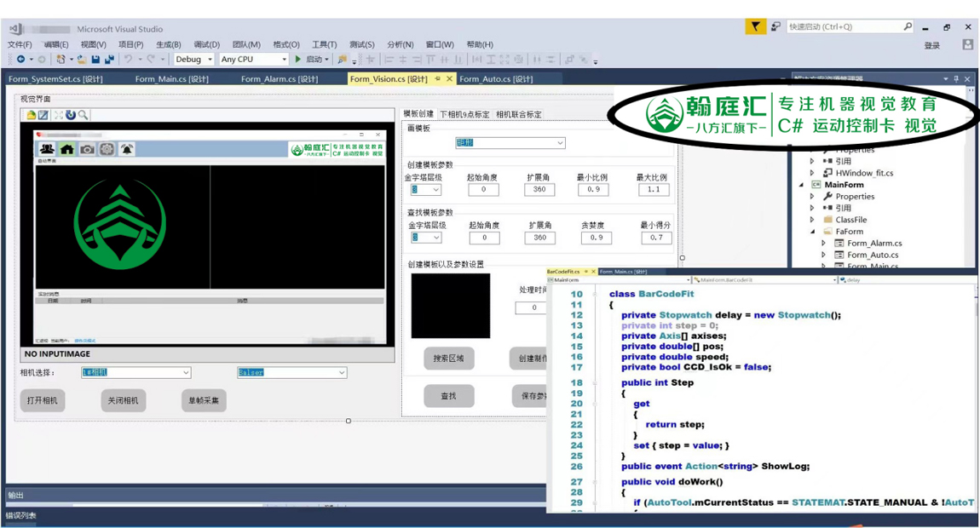The image size is (980, 528).
Task: Click the gear settings icon in the preview form
Action: tap(107, 150)
